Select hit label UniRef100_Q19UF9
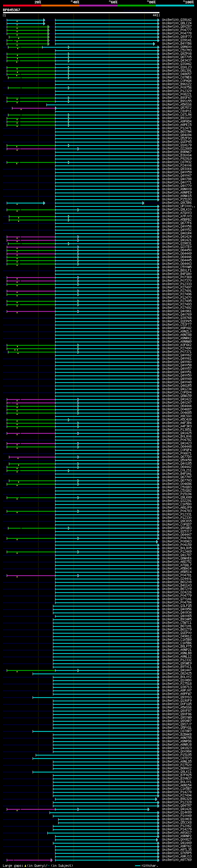The image size is (197, 868). [x=177, y=700]
